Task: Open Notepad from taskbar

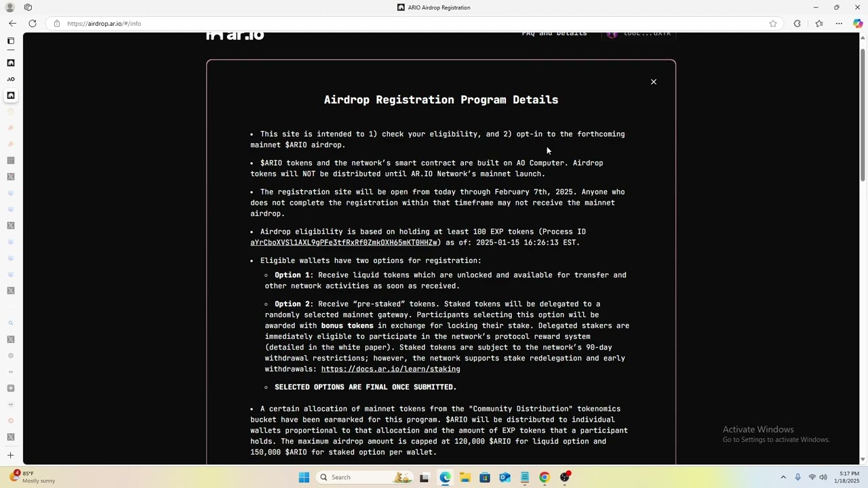Action: click(525, 477)
